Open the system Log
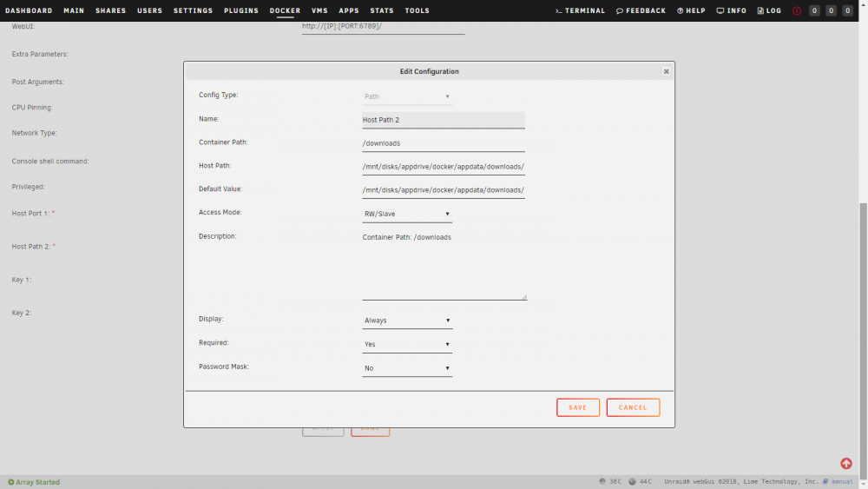The height and width of the screenshot is (489, 868). click(x=769, y=10)
